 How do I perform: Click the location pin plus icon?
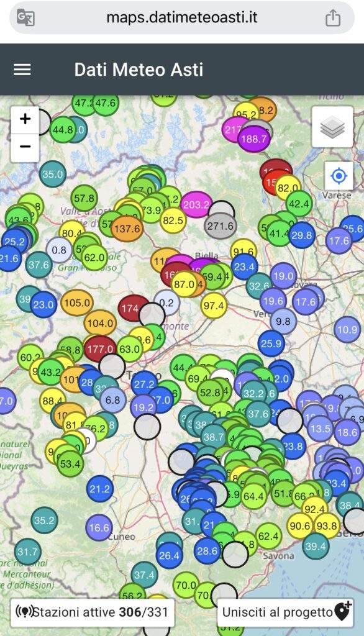tap(343, 611)
